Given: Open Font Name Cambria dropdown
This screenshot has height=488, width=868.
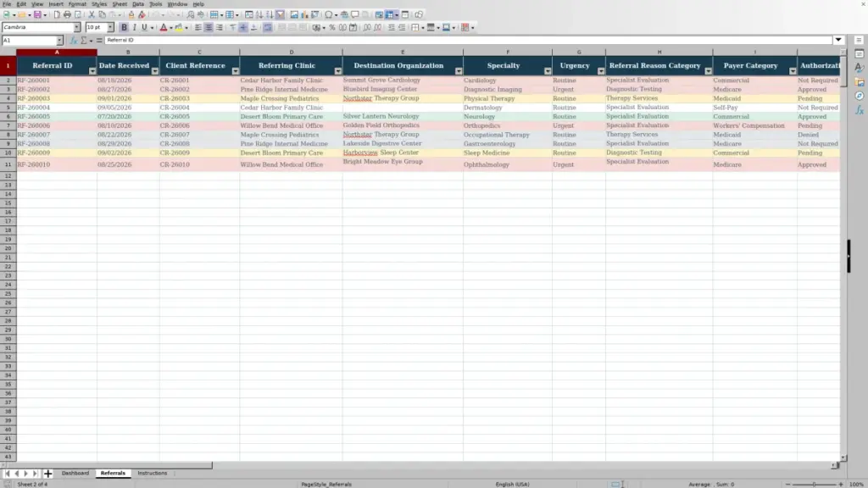Looking at the screenshot, I should click(x=77, y=27).
